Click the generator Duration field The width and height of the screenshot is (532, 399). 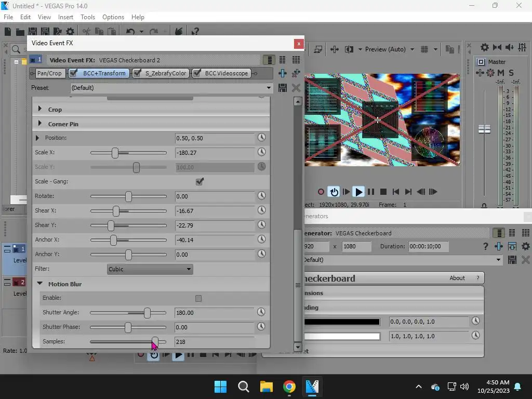click(428, 246)
